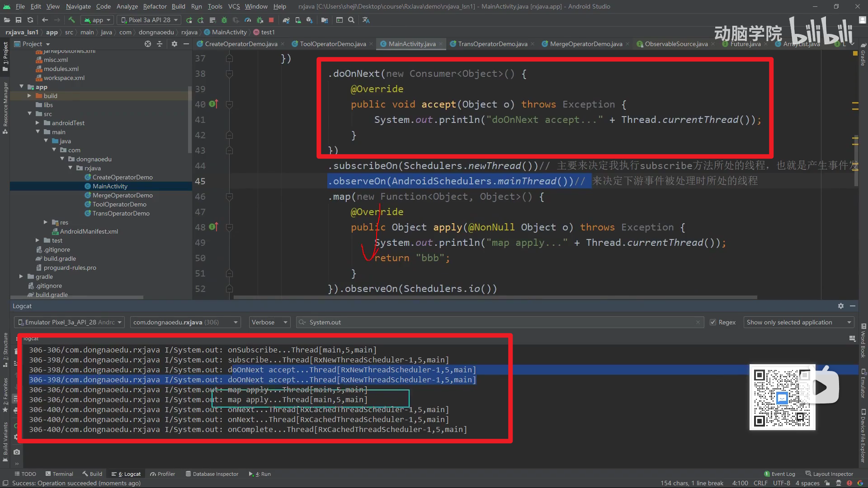
Task: Open Logcat panel gear settings
Action: coord(841,306)
